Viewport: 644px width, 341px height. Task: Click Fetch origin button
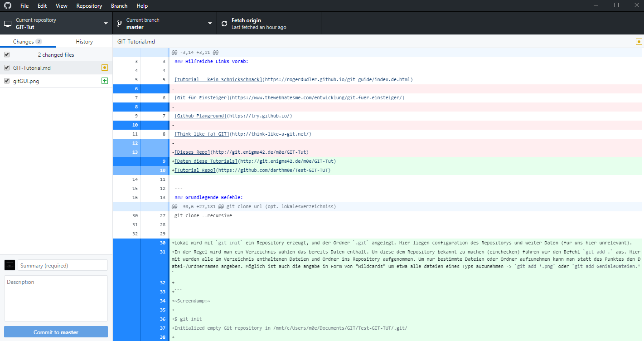pyautogui.click(x=269, y=24)
